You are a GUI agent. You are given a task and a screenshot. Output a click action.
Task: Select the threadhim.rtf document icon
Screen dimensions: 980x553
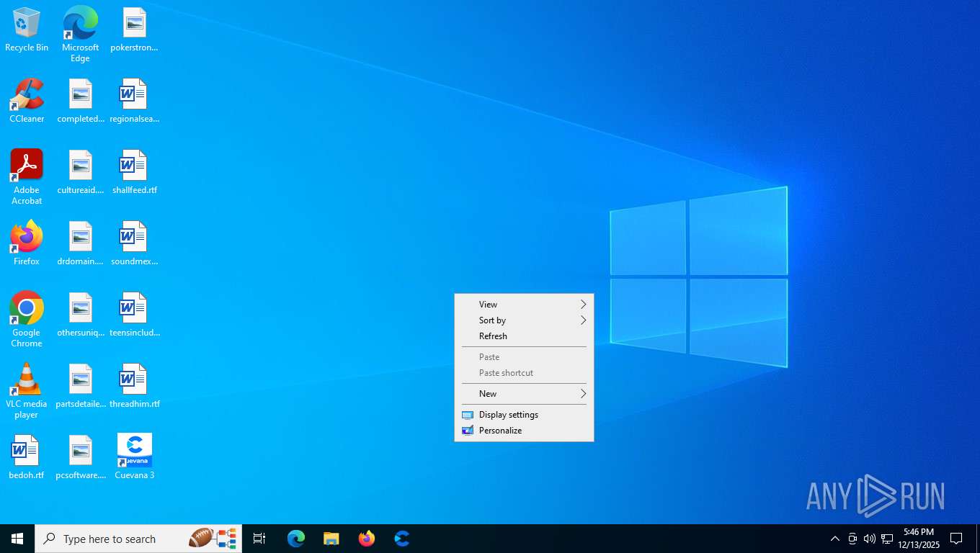click(x=134, y=386)
